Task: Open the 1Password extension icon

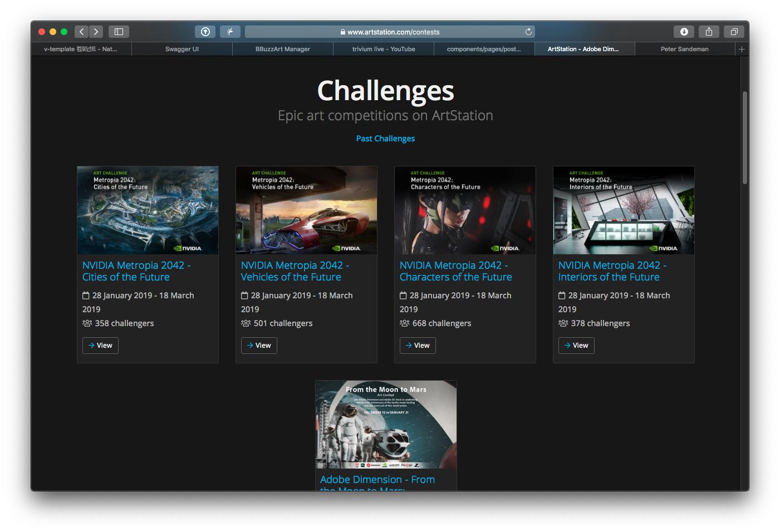Action: [205, 32]
